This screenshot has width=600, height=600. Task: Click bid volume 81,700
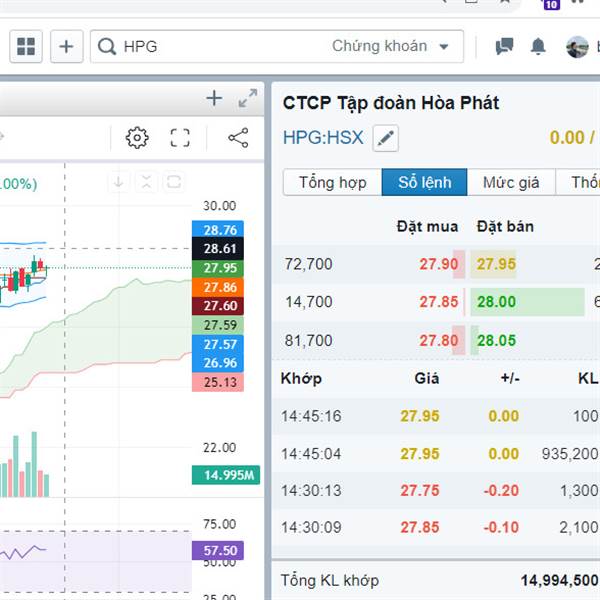click(x=308, y=340)
